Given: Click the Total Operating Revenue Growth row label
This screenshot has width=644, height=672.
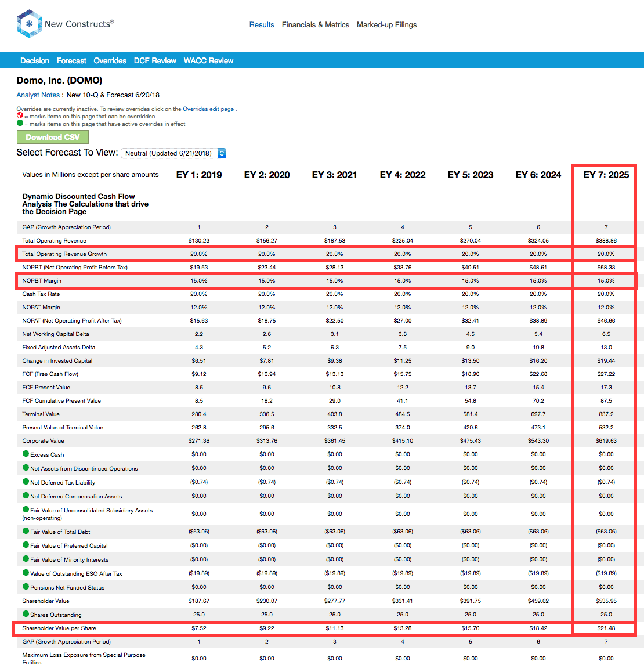Looking at the screenshot, I should [65, 254].
